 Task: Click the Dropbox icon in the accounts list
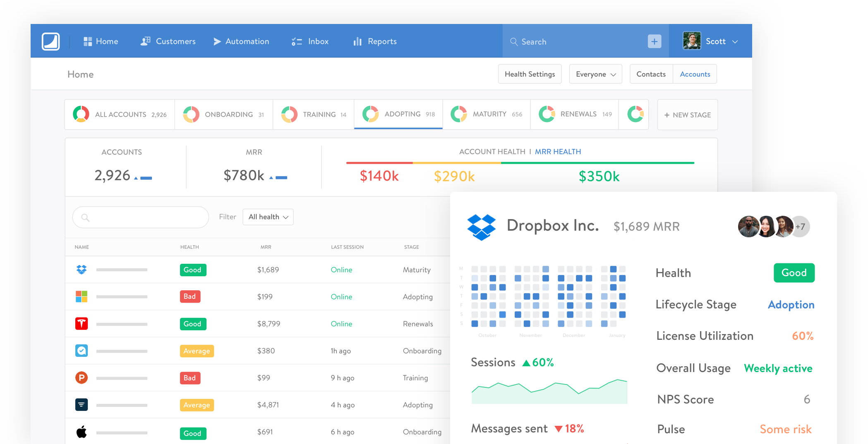[82, 270]
